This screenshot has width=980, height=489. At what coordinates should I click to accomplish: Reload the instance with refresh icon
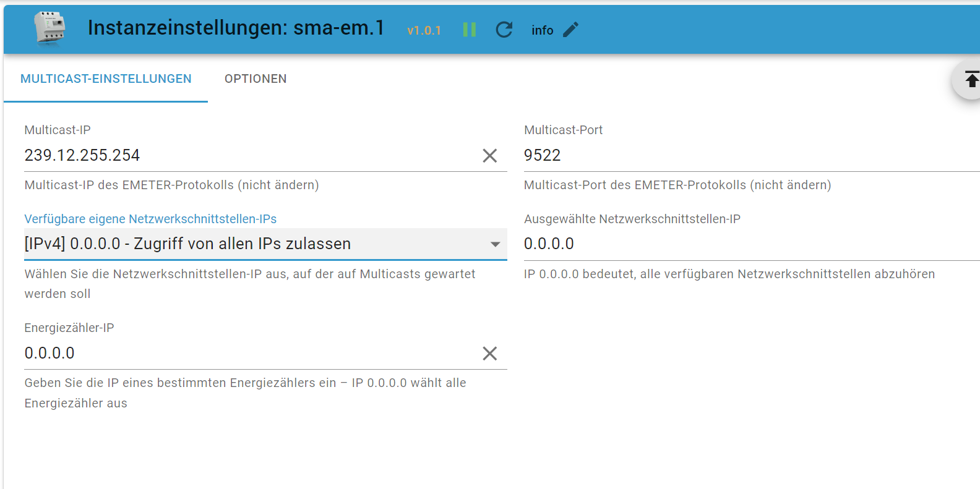504,30
